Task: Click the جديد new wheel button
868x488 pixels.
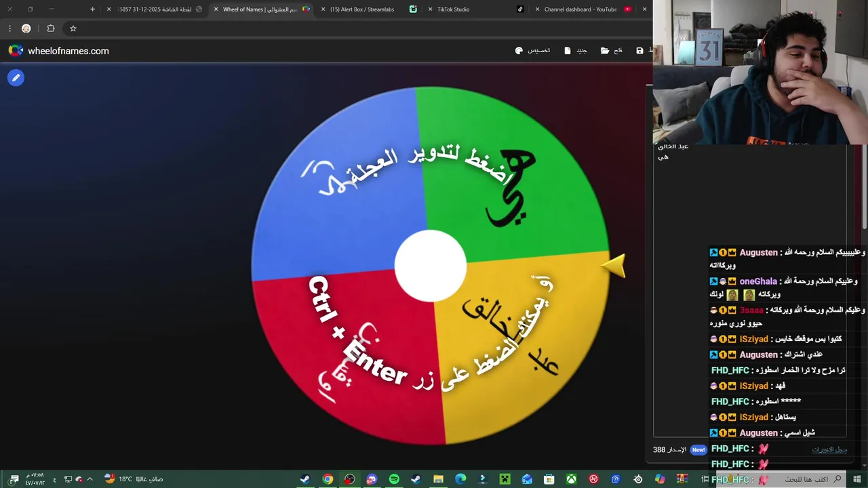Action: [576, 51]
